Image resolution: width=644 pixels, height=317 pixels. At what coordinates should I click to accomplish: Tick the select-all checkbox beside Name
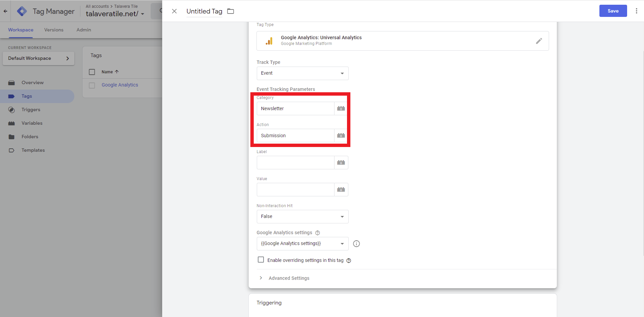pos(92,72)
